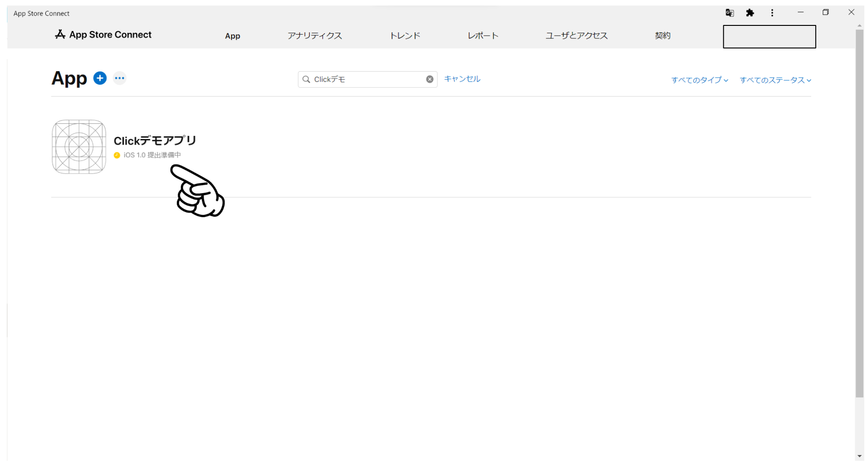This screenshot has height=468, width=868.
Task: Close the App Store Connect window
Action: pyautogui.click(x=851, y=12)
